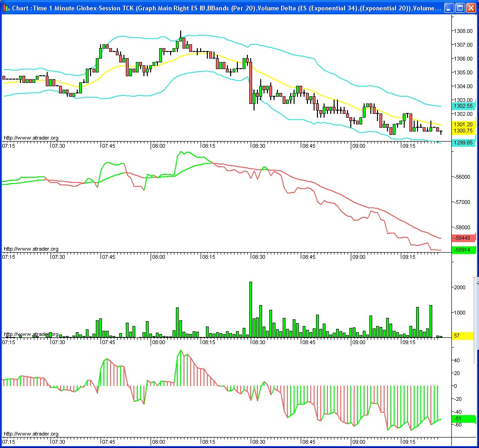Viewport: 479px width, 448px height.
Task: Click the cyan 1299.85 lower band label
Action: click(463, 143)
